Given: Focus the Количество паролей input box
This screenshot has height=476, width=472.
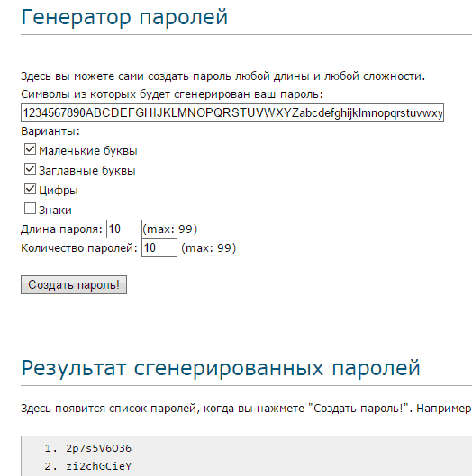Looking at the screenshot, I should [x=159, y=247].
